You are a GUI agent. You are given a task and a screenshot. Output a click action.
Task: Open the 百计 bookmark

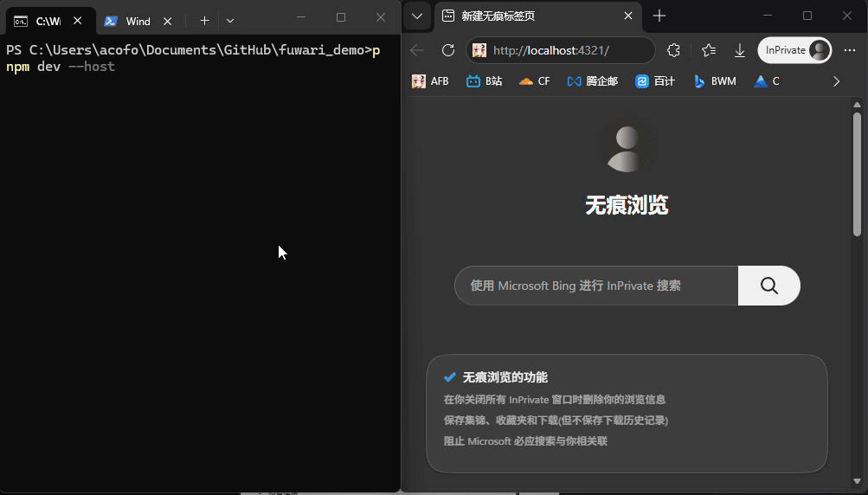coord(655,81)
